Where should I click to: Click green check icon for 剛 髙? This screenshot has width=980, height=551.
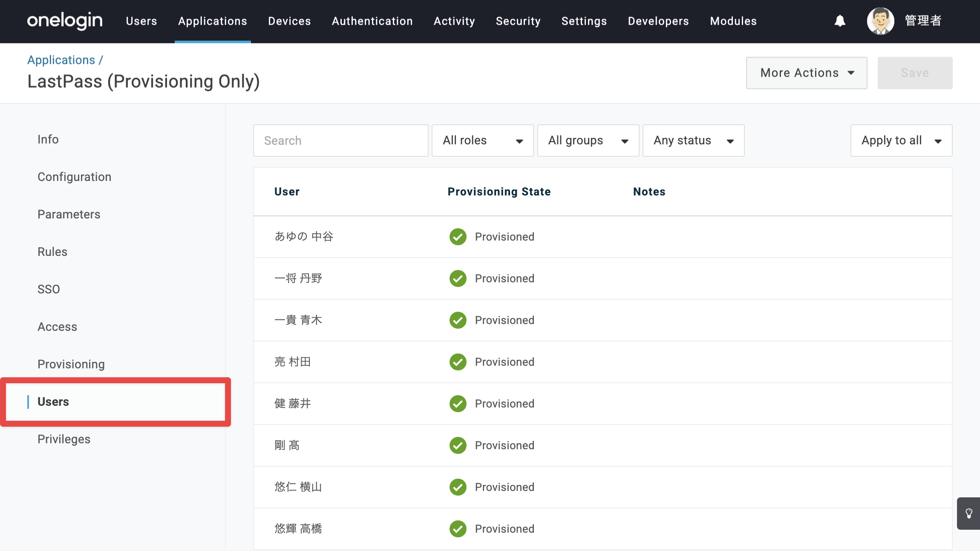[458, 445]
